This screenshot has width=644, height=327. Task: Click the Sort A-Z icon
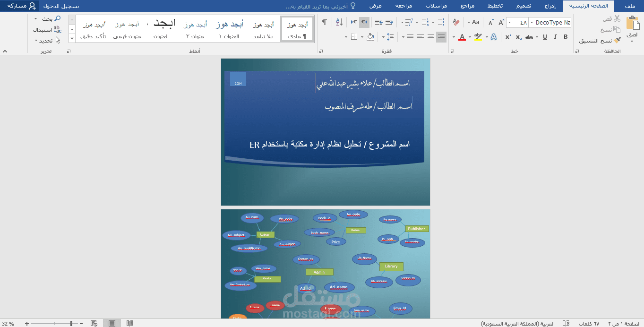[x=339, y=22]
